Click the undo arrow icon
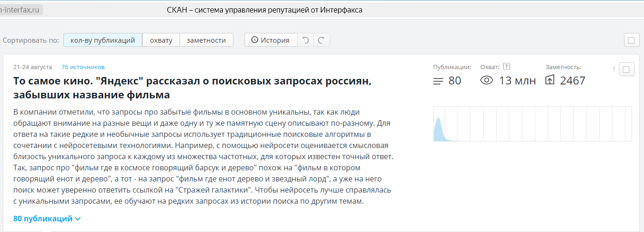The width and height of the screenshot is (644, 232). [305, 40]
